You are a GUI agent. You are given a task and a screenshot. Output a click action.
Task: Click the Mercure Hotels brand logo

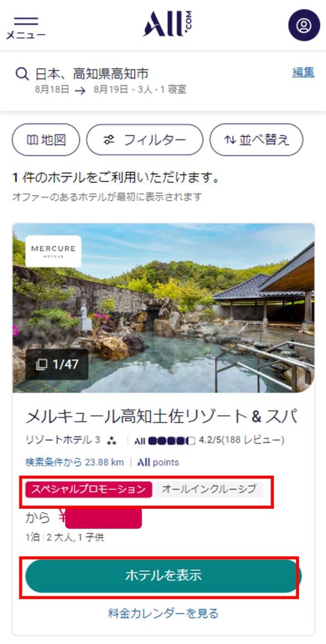53,251
